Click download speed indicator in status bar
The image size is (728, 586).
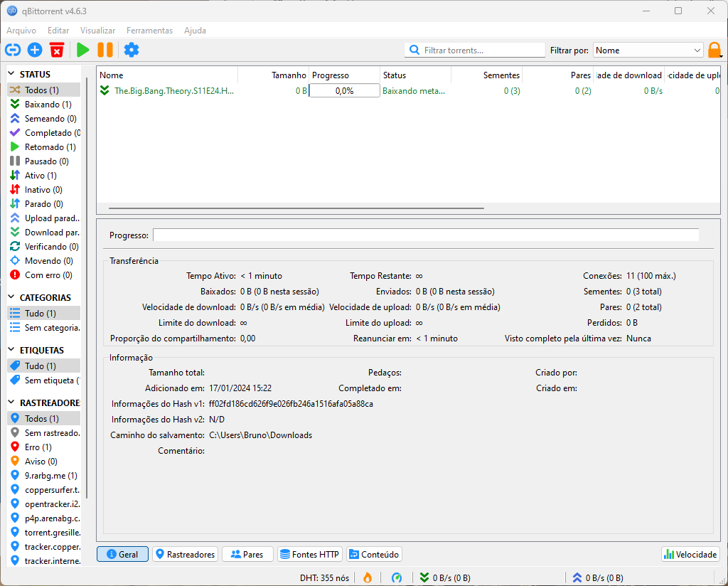[x=445, y=577]
